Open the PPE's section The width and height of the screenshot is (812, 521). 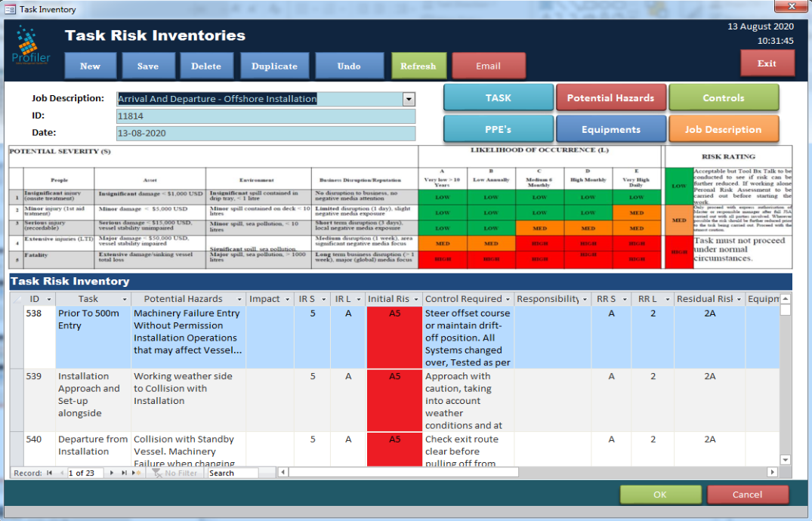coord(498,129)
